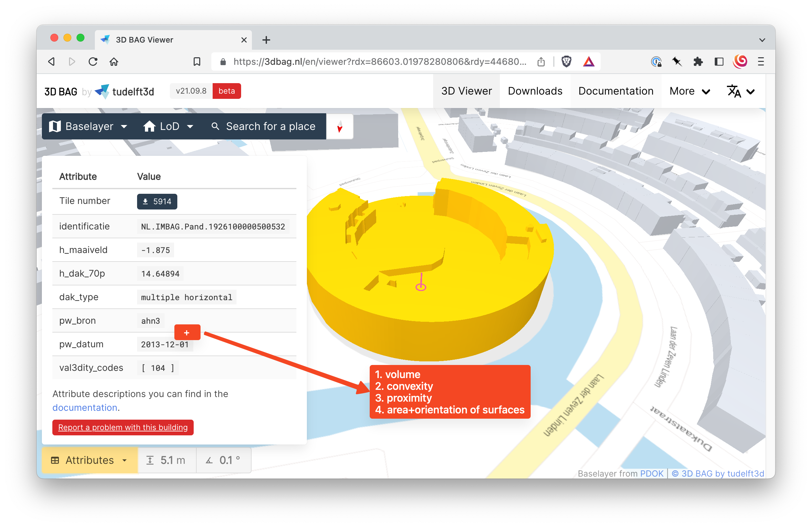Open the PDOK baselayer link

[652, 474]
